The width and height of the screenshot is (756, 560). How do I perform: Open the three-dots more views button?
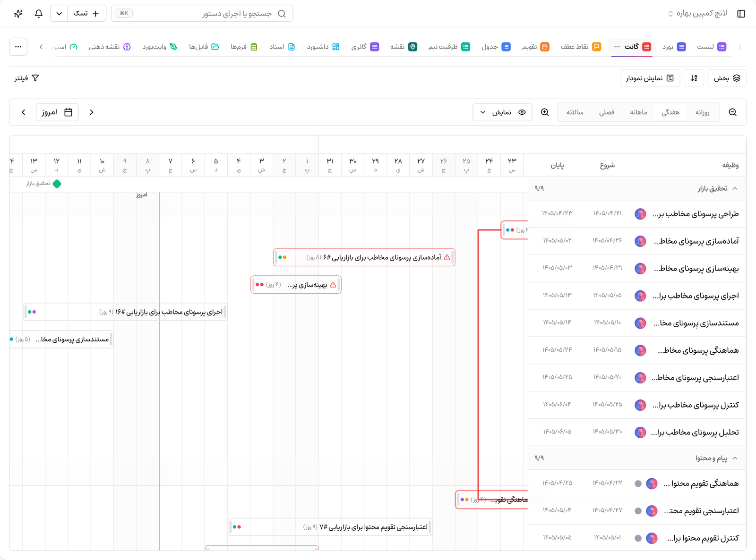click(x=18, y=47)
